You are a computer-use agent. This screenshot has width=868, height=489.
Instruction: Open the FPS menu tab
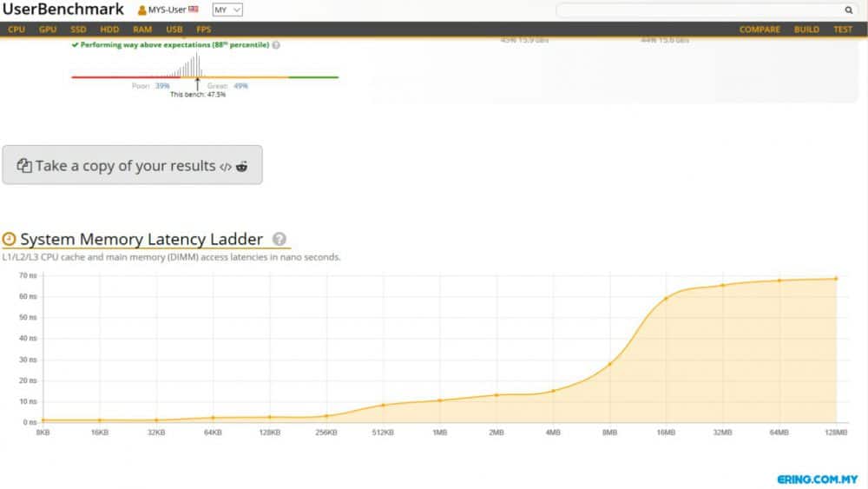pos(204,30)
